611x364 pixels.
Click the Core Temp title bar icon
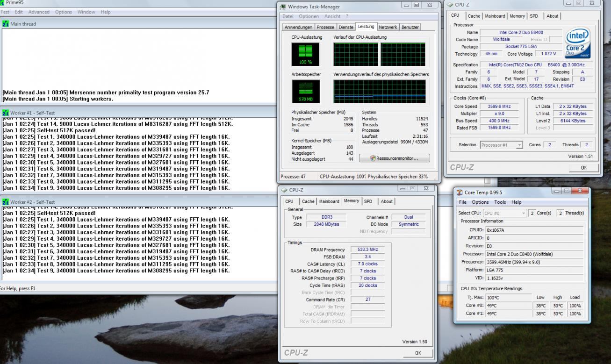pos(460,192)
